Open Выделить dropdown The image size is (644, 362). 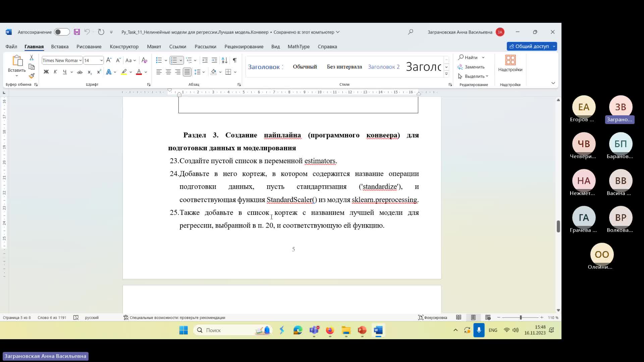pyautogui.click(x=473, y=76)
